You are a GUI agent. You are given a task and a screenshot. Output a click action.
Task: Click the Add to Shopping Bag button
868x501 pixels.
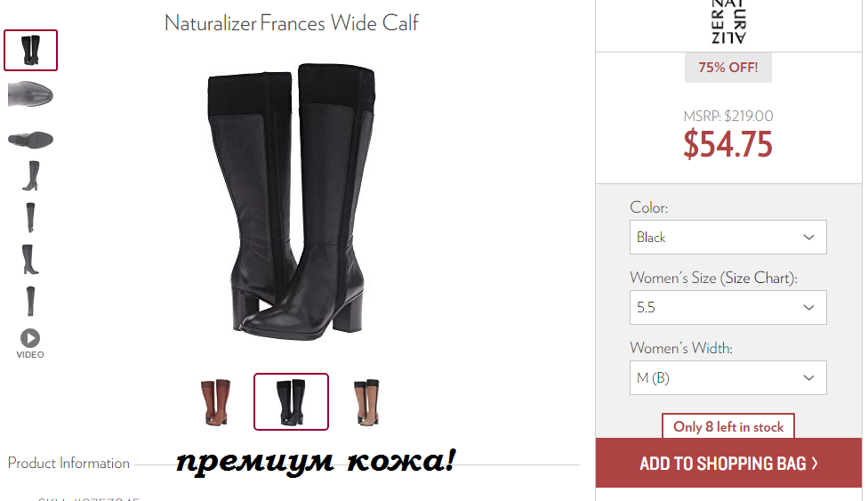coord(728,463)
